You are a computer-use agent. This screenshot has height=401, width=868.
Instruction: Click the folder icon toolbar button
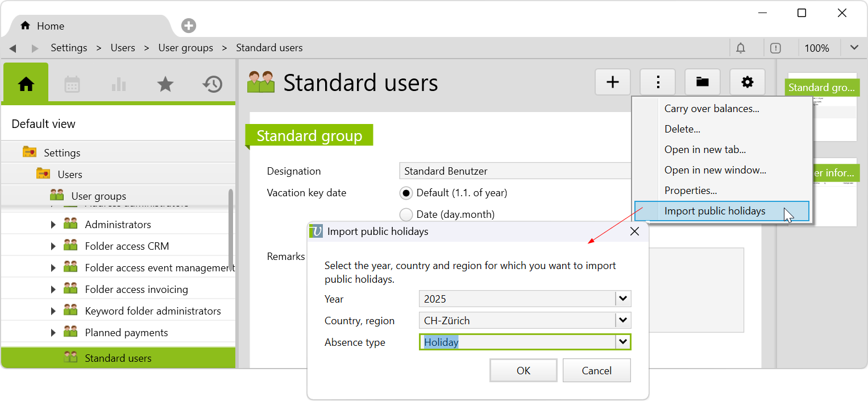click(x=702, y=82)
